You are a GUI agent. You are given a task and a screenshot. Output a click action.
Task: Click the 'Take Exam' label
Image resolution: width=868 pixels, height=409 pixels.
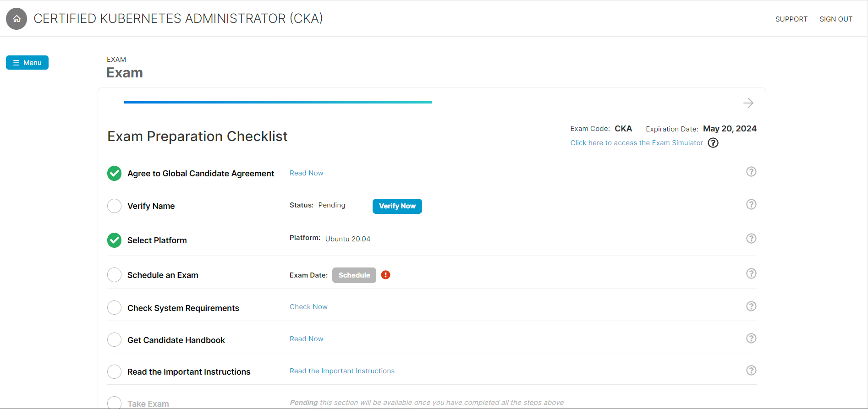click(148, 404)
